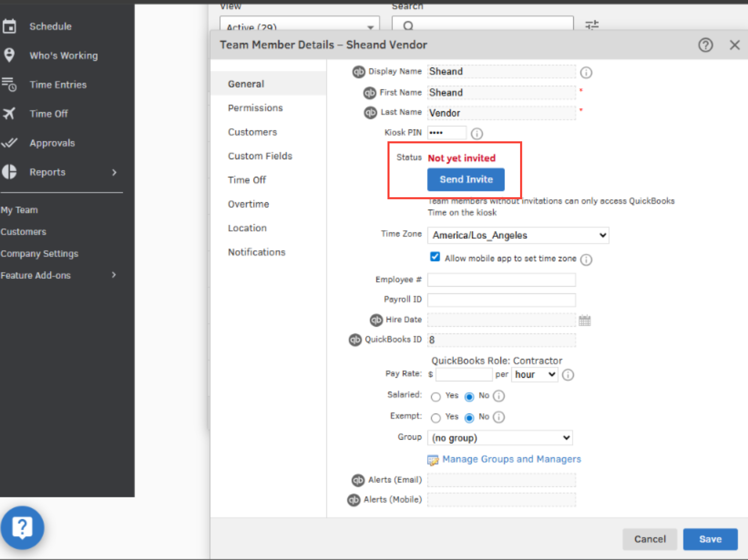748x560 pixels.
Task: Click the Time Off airplane icon
Action: point(9,114)
